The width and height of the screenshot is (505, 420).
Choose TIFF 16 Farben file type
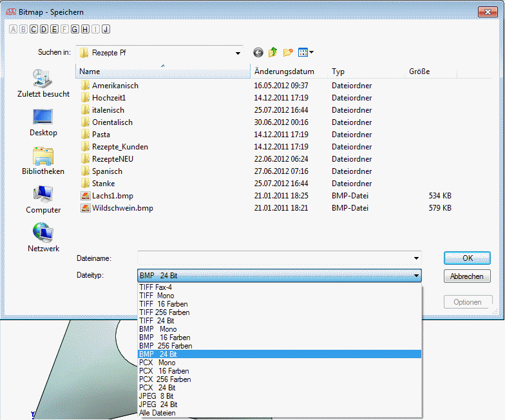point(280,304)
